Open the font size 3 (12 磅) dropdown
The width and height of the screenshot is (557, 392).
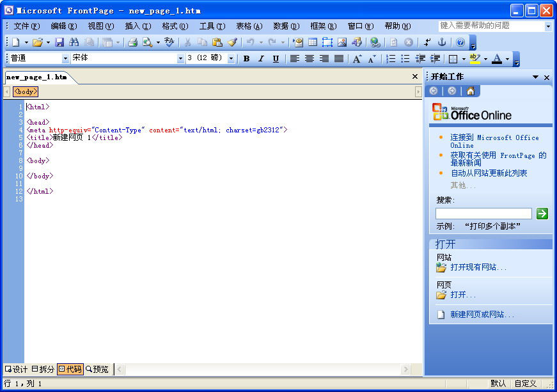point(231,59)
